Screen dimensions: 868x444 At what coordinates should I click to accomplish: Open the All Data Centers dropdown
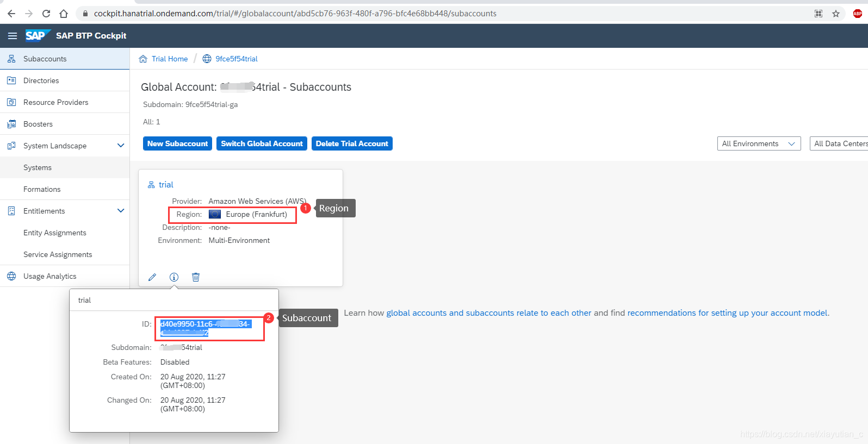point(839,143)
